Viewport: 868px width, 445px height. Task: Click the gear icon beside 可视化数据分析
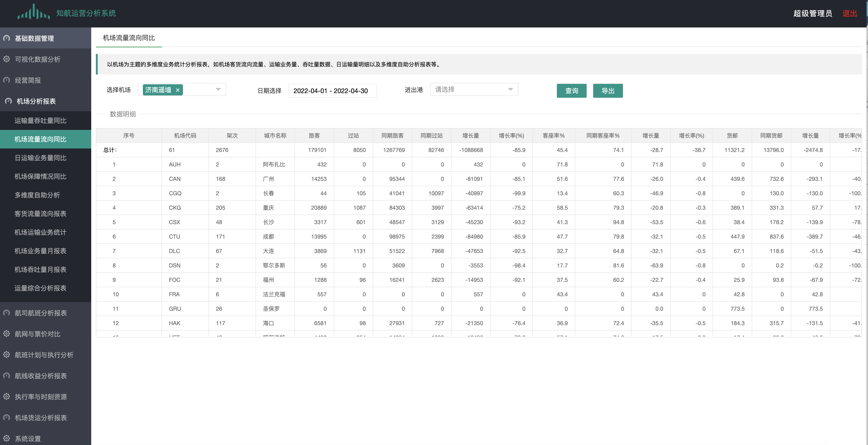point(7,59)
